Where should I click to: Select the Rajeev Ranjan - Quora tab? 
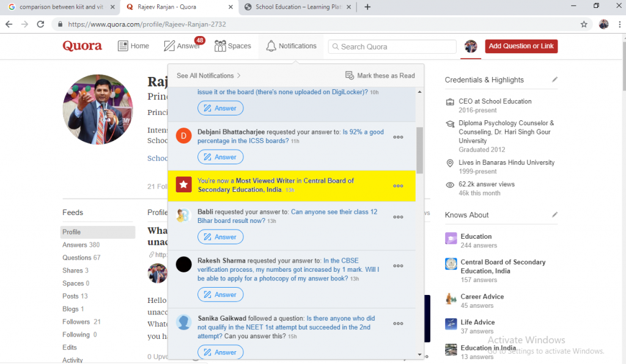coord(179,7)
